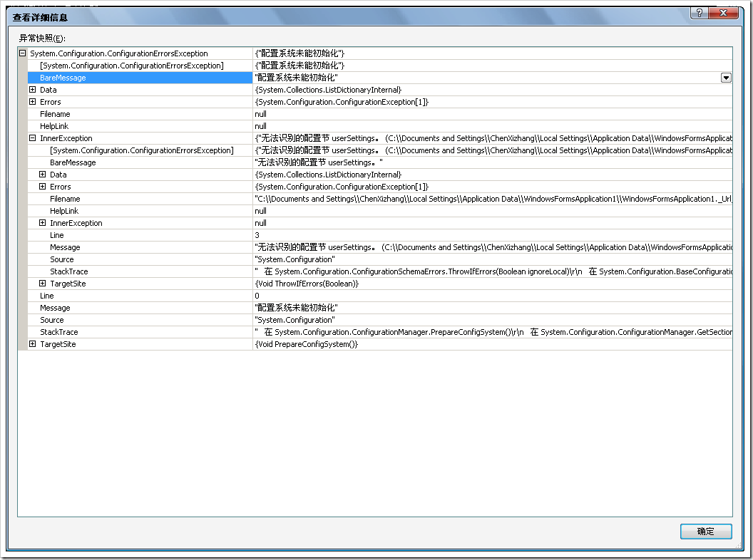Expand the top-level Errors node

[x=32, y=102]
